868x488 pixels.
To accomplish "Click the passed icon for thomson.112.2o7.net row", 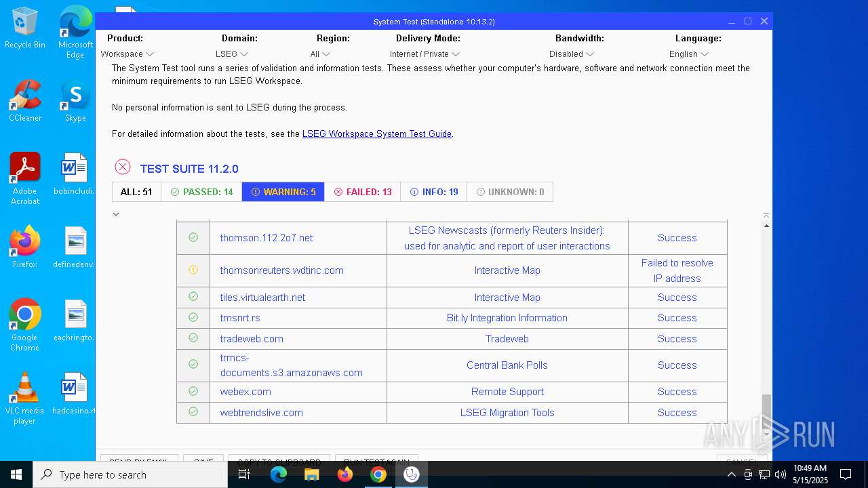I will pyautogui.click(x=193, y=238).
